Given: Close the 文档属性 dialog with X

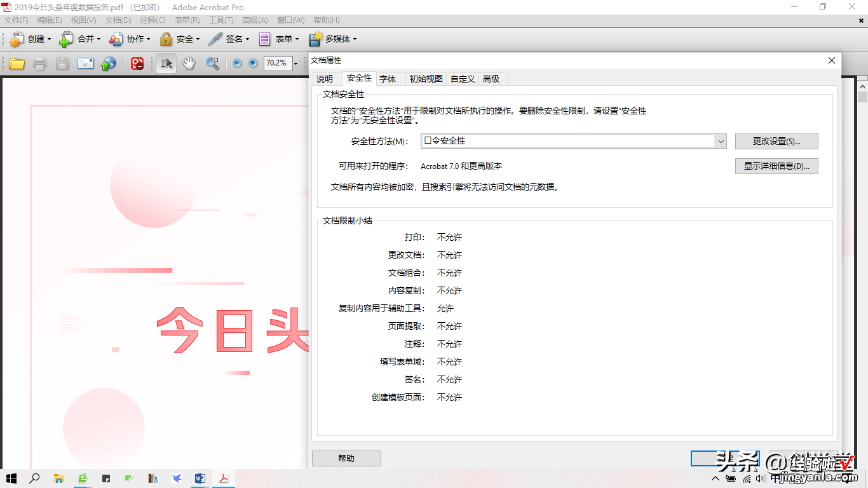Looking at the screenshot, I should coord(831,60).
